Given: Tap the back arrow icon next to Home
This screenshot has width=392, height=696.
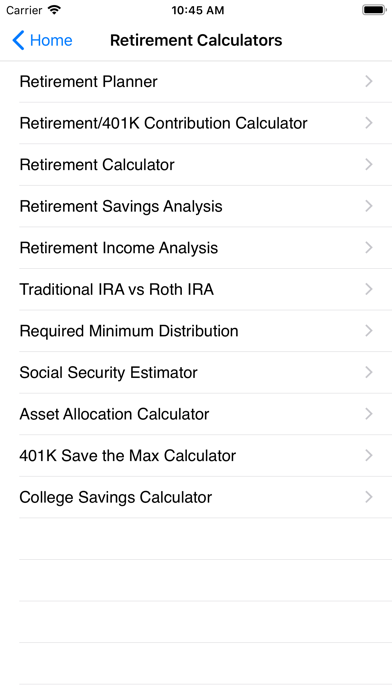Looking at the screenshot, I should click(x=18, y=40).
